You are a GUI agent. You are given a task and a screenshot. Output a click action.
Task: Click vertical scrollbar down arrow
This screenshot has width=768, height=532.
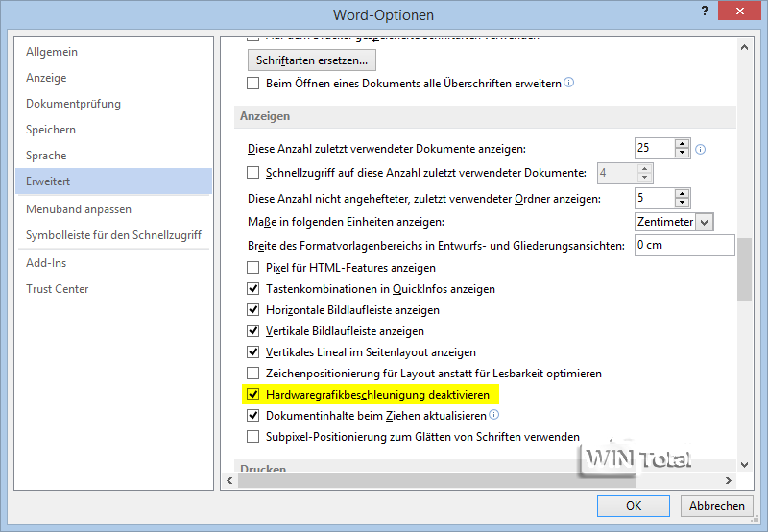[x=745, y=465]
